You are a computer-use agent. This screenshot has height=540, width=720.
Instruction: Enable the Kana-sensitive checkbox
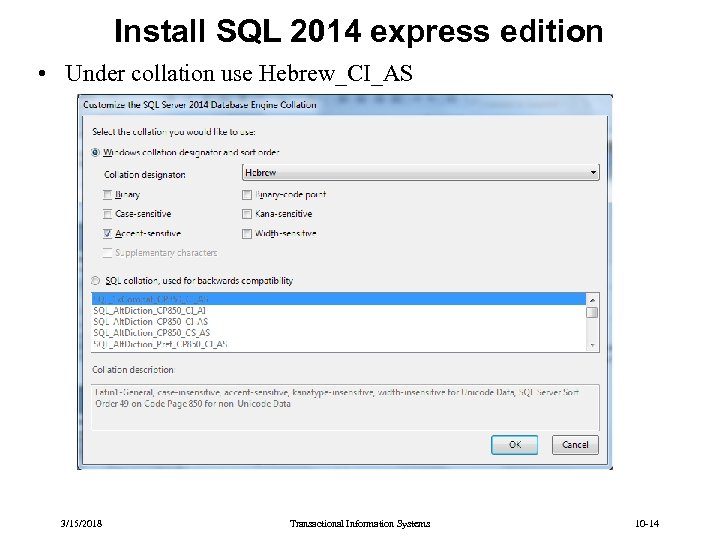tap(247, 214)
